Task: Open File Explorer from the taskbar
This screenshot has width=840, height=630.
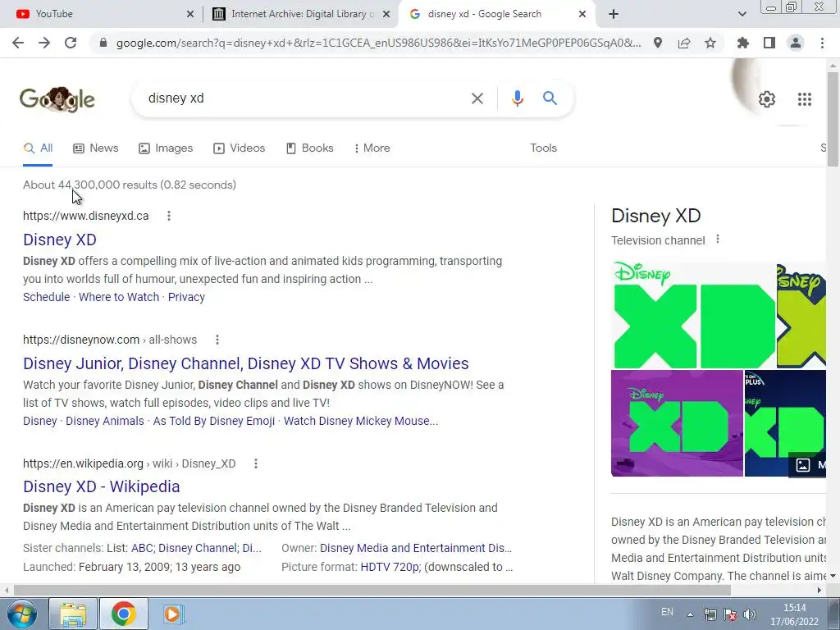Action: point(73,614)
